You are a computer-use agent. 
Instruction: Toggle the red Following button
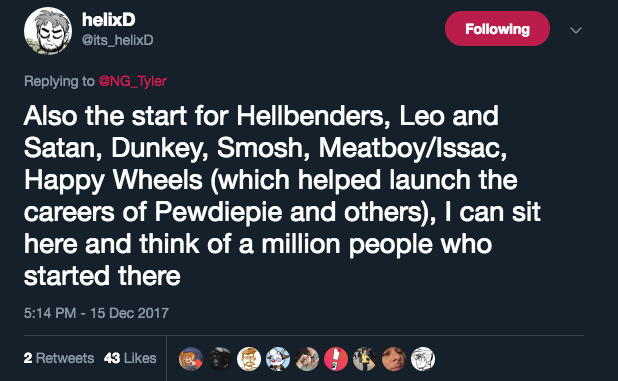pos(497,29)
